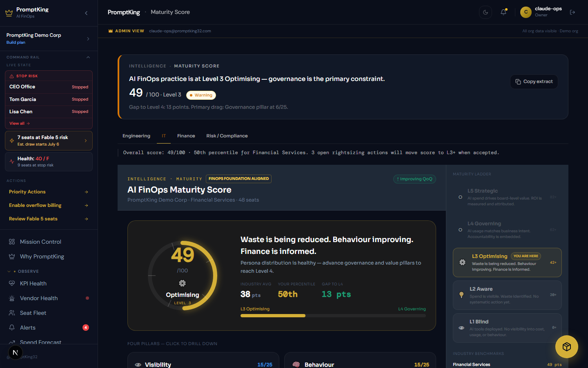Click Financial Services benchmark row
588x368 pixels.
(507, 364)
